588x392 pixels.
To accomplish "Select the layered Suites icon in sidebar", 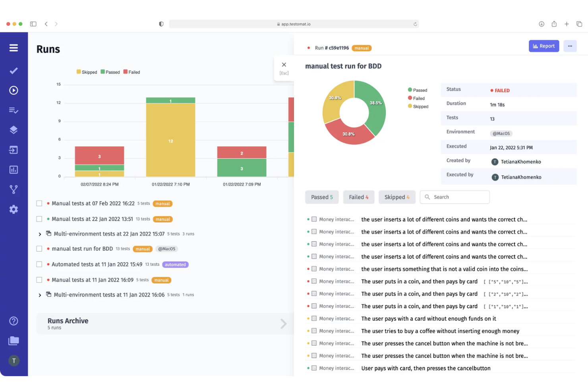I will pyautogui.click(x=14, y=130).
